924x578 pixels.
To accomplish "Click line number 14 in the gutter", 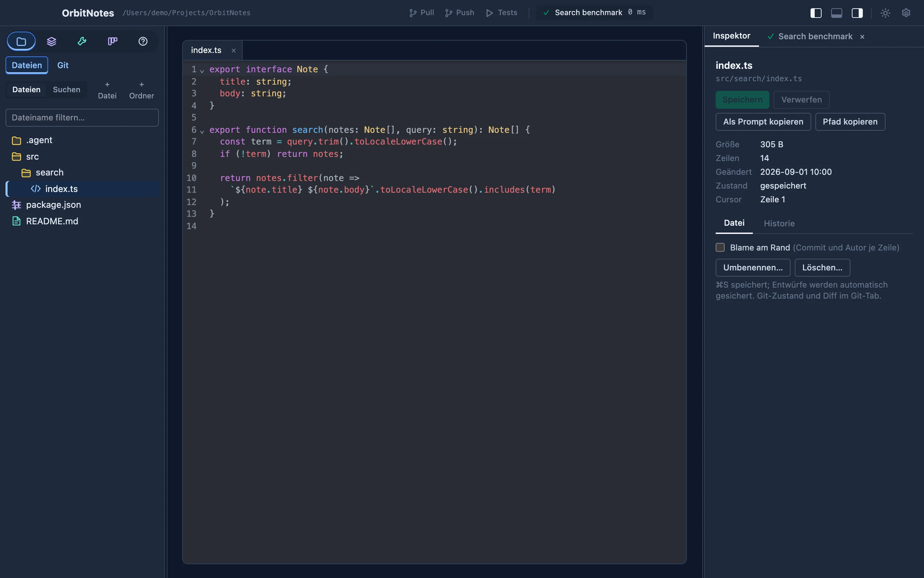I will (192, 226).
